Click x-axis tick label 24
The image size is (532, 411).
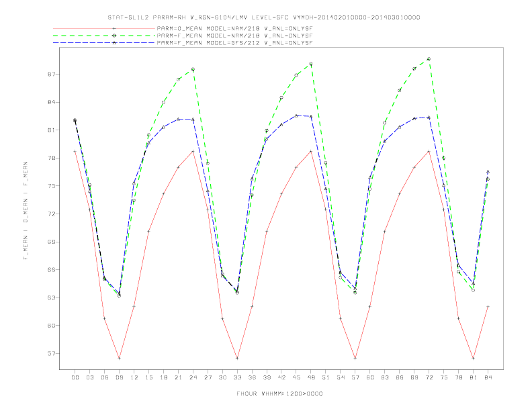pos(193,377)
